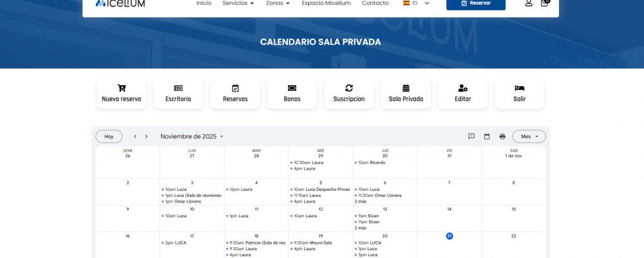This screenshot has width=644, height=258.
Task: Open 2pm LUCA event
Action: (174, 243)
